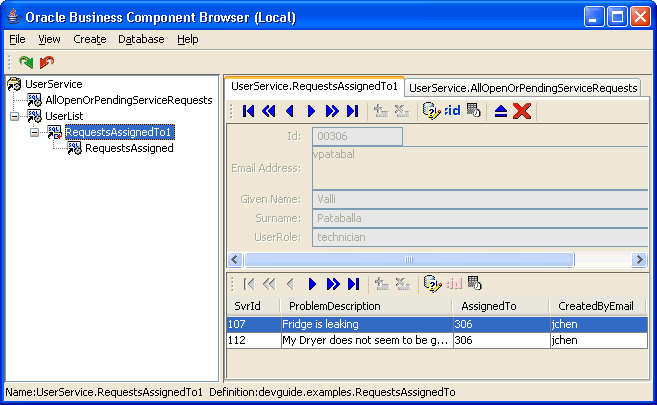The image size is (657, 405).
Task: Open view criteria query icon in lower toolbar
Action: pyautogui.click(x=432, y=284)
